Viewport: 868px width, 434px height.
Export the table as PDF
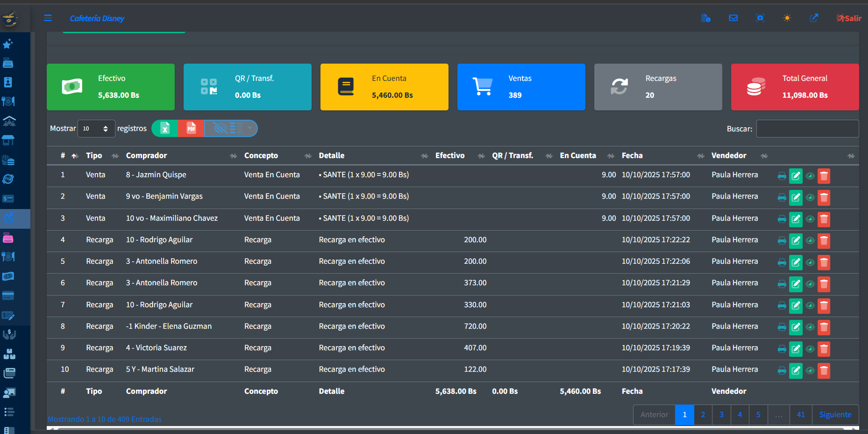coord(191,128)
